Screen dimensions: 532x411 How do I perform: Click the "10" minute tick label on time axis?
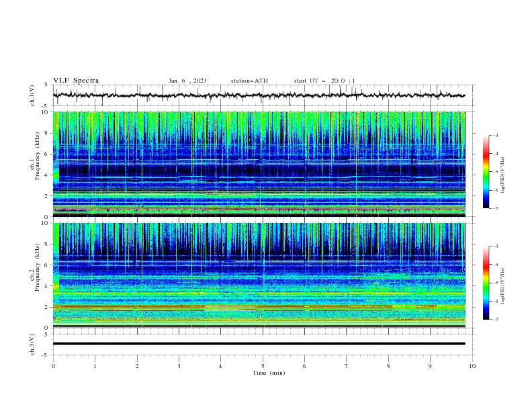[x=472, y=366]
